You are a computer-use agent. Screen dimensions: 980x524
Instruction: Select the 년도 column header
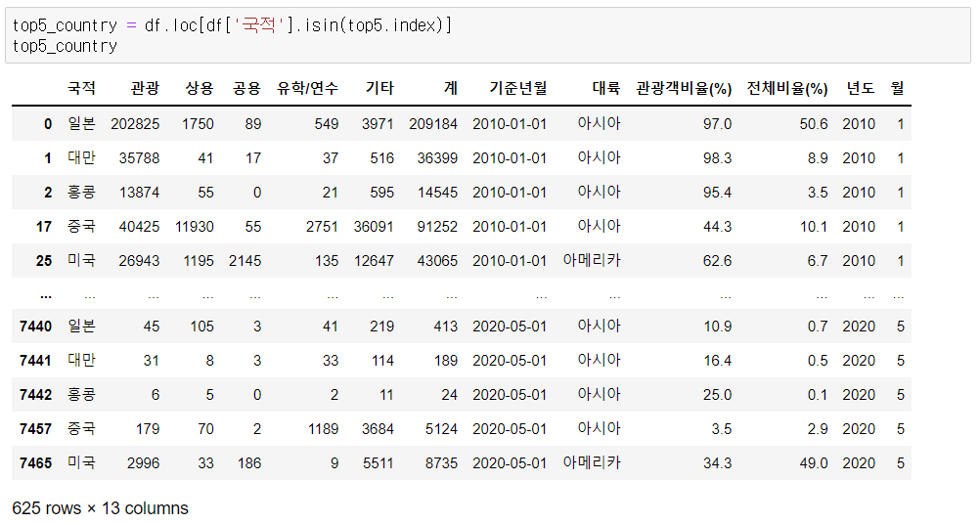(x=861, y=88)
